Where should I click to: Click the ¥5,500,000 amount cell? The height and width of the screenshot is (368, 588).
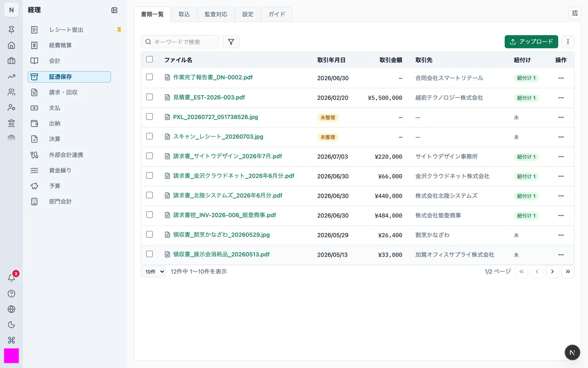pyautogui.click(x=385, y=98)
